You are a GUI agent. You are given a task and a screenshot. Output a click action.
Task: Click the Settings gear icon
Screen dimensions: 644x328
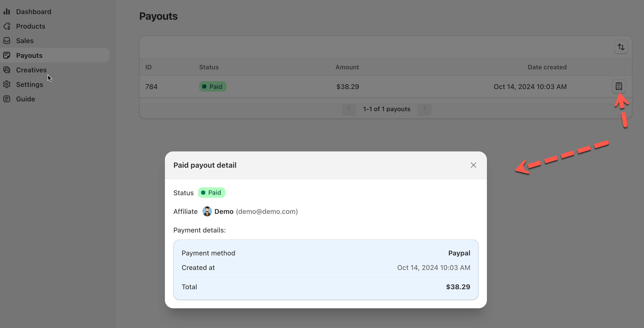click(x=7, y=84)
